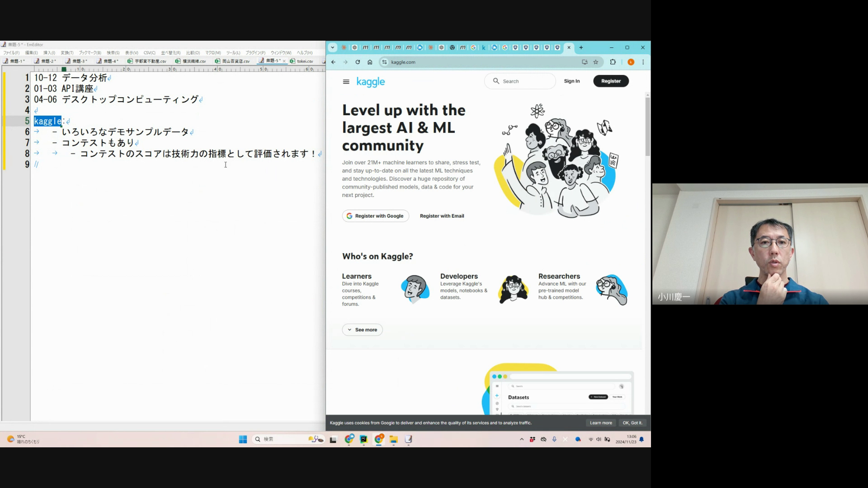This screenshot has height=488, width=868.
Task: Show hidden system tray icons
Action: click(x=522, y=439)
